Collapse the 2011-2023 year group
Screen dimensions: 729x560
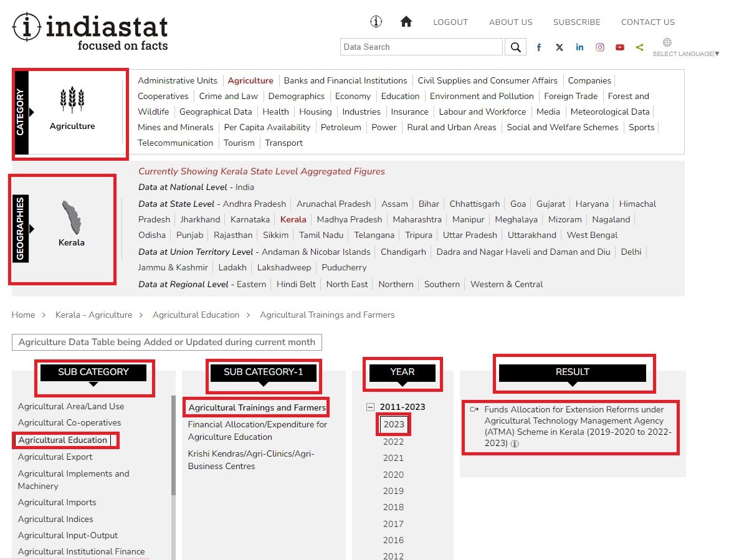coord(370,407)
